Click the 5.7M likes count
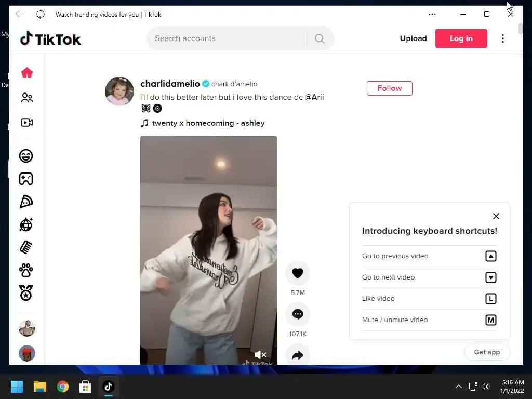Image resolution: width=532 pixels, height=399 pixels. coord(298,293)
